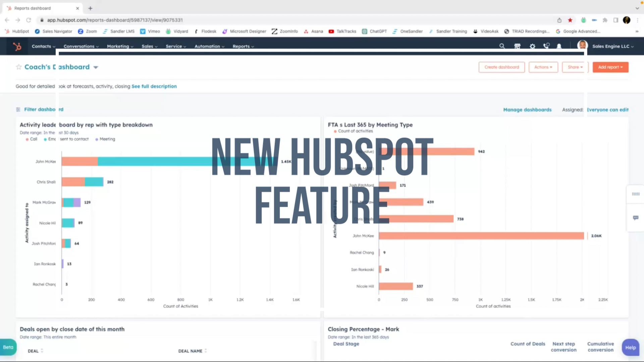The width and height of the screenshot is (644, 362).
Task: Open the Marketing menu
Action: (x=120, y=46)
